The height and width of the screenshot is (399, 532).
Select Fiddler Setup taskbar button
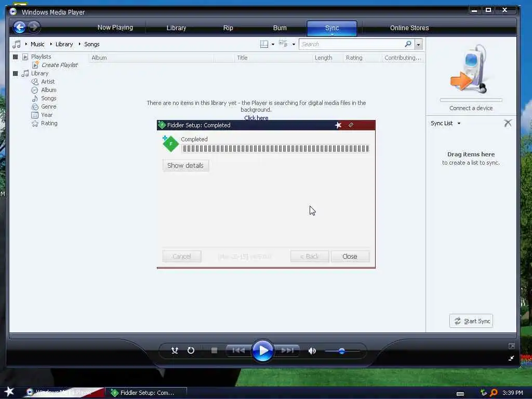146,393
